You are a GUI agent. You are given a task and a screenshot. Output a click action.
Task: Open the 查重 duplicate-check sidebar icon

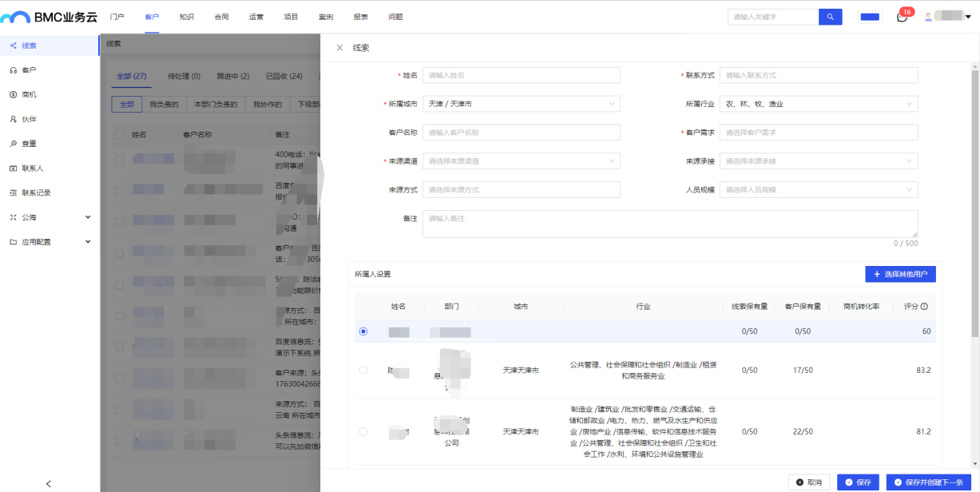[x=14, y=144]
